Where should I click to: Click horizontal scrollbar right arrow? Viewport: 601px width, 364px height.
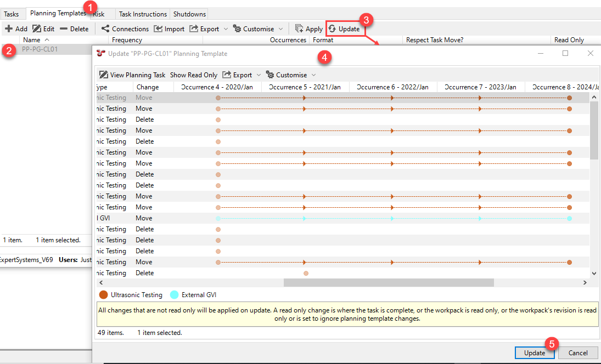point(585,282)
